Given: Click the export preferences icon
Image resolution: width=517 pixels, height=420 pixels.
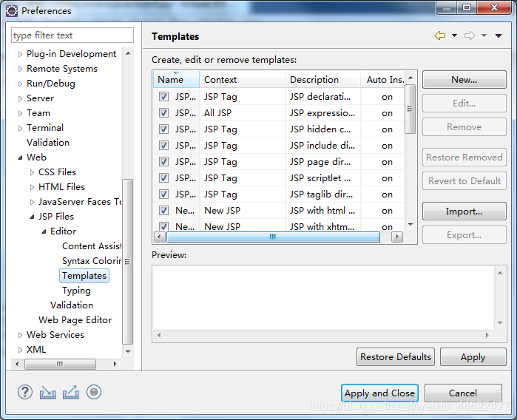Looking at the screenshot, I should click(x=71, y=393).
